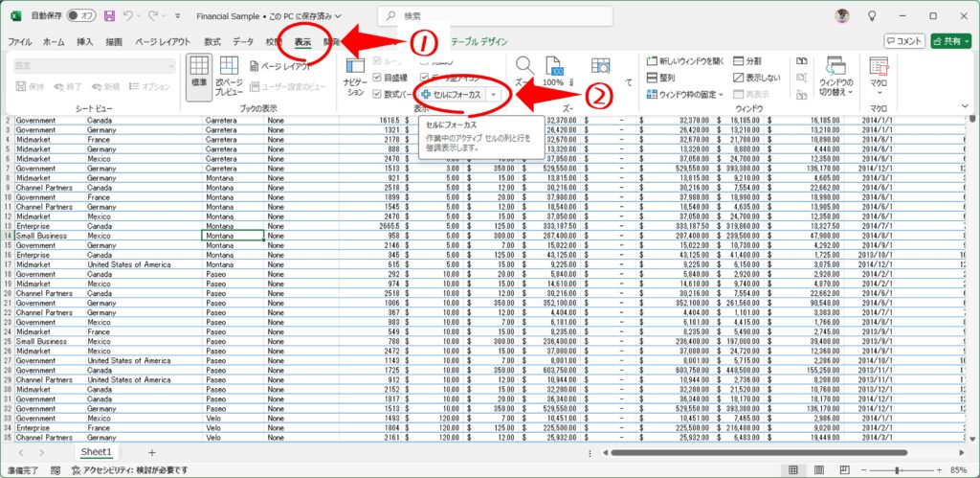Click the 共有 (Share) button

click(949, 41)
